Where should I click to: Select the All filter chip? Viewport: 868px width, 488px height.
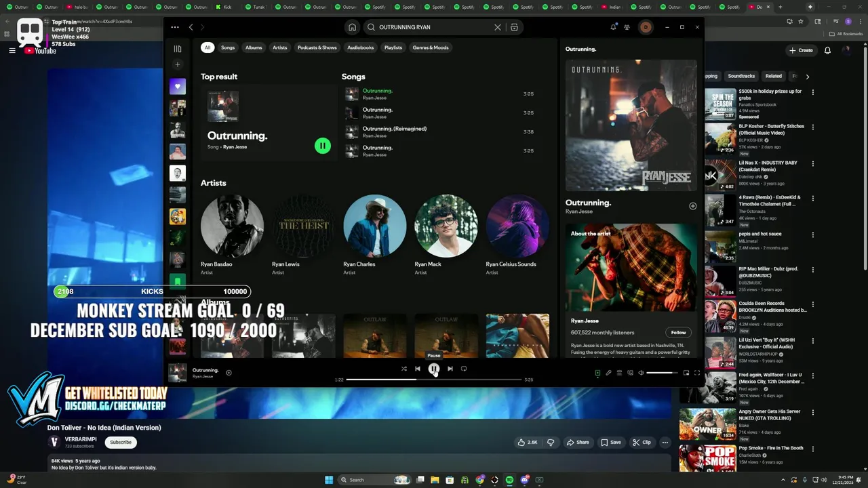(x=208, y=47)
